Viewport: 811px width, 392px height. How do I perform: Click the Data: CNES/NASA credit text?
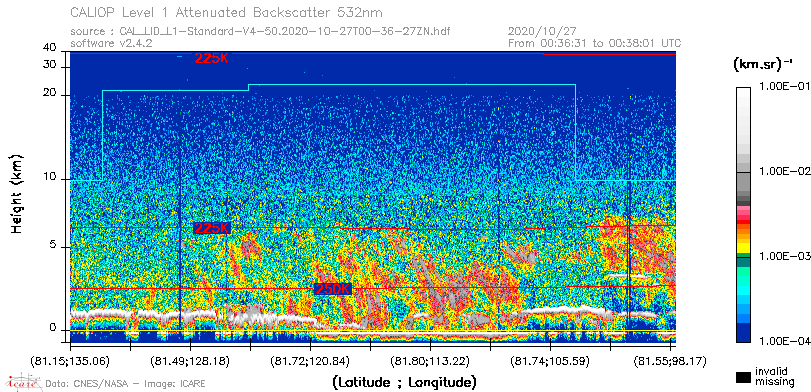125,384
